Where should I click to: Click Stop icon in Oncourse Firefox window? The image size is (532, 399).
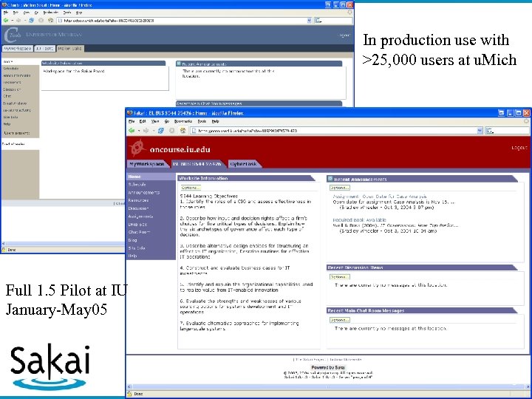[x=171, y=131]
